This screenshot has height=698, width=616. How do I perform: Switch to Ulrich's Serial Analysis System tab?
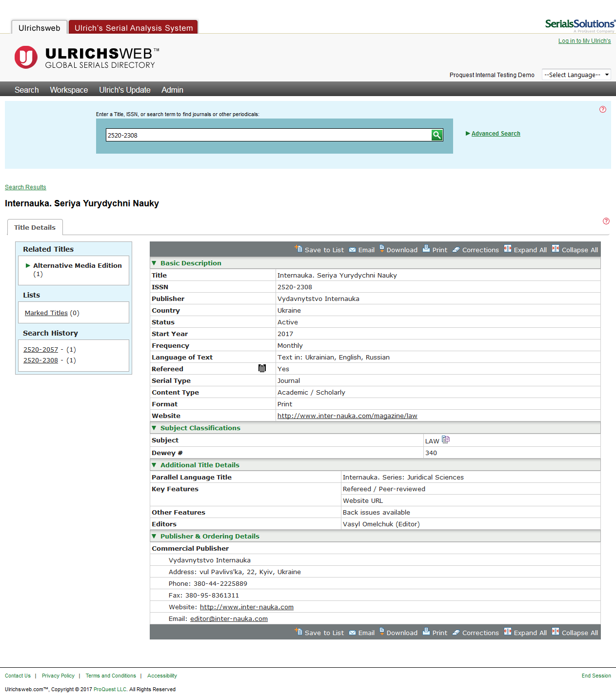tap(134, 28)
